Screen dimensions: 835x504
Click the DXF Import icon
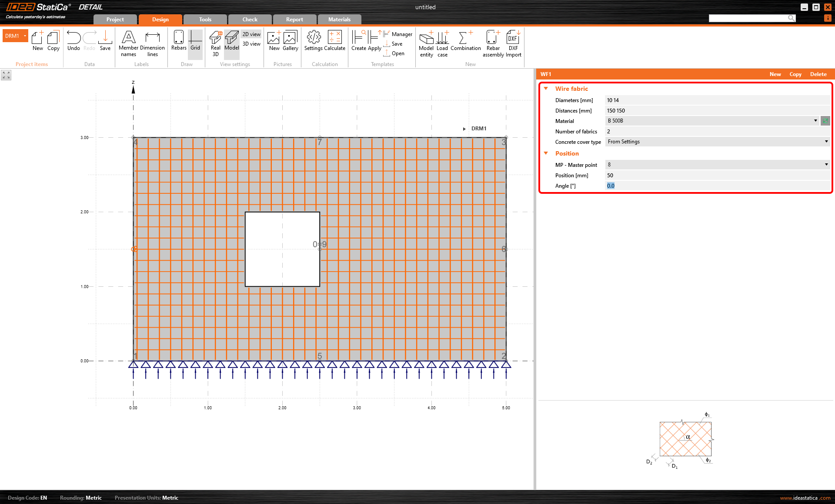(513, 43)
